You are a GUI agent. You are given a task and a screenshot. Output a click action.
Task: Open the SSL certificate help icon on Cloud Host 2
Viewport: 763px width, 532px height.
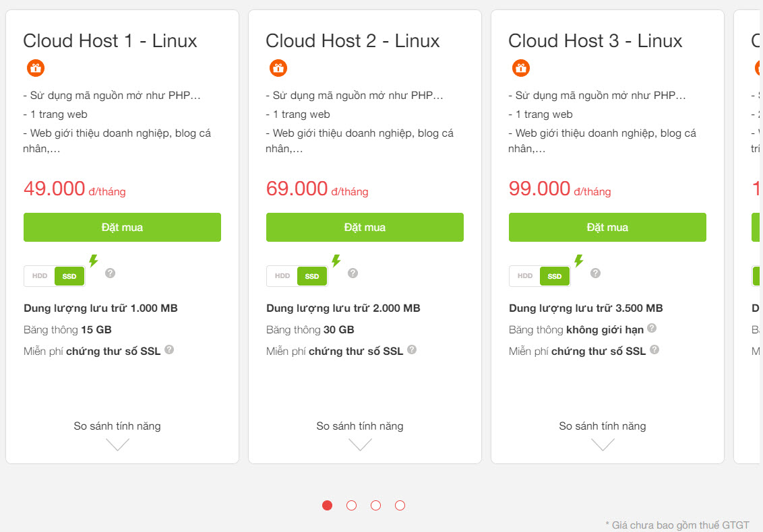[412, 350]
